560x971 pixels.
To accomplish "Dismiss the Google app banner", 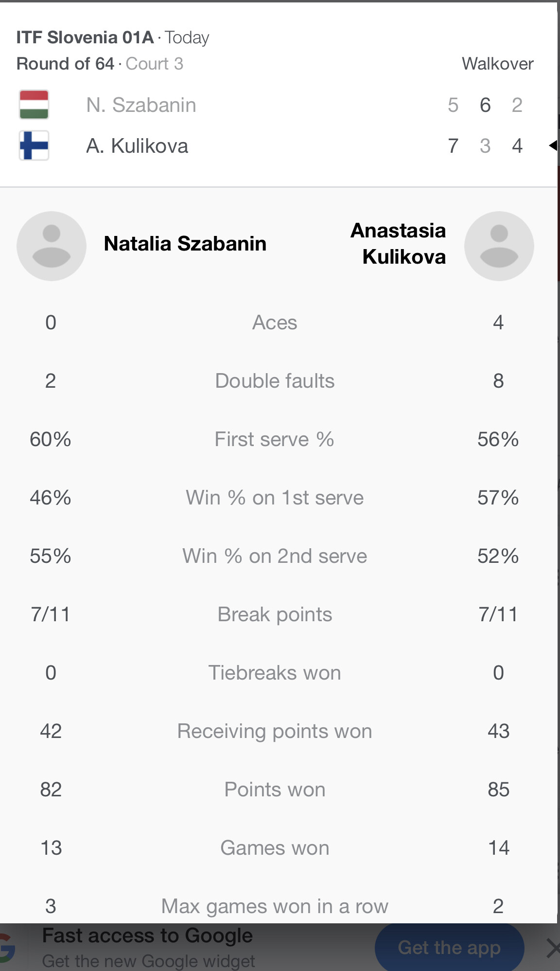I will [552, 948].
